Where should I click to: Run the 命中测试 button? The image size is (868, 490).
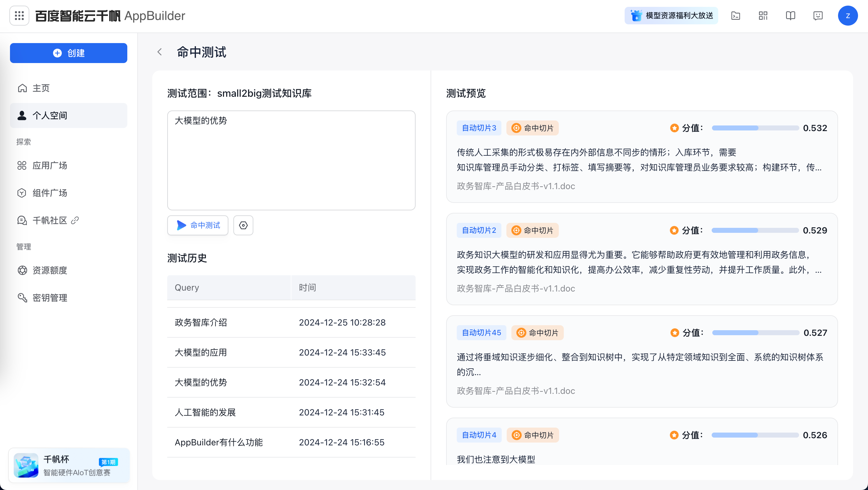(198, 225)
